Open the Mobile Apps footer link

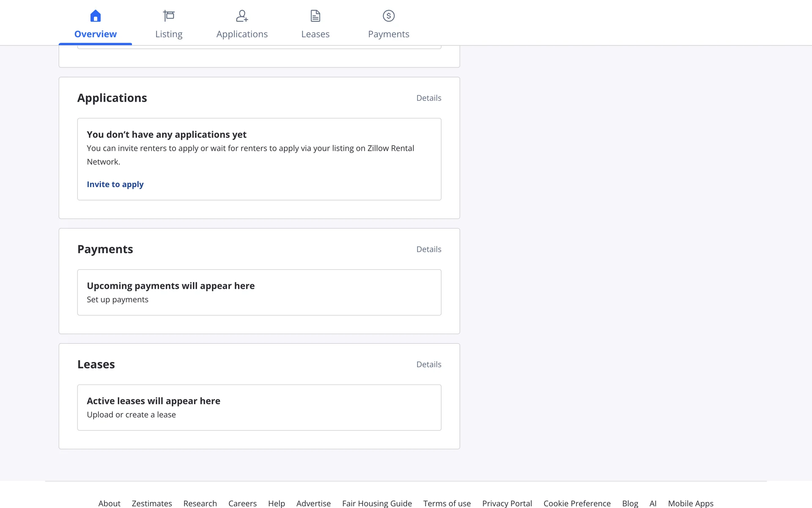coord(690,503)
